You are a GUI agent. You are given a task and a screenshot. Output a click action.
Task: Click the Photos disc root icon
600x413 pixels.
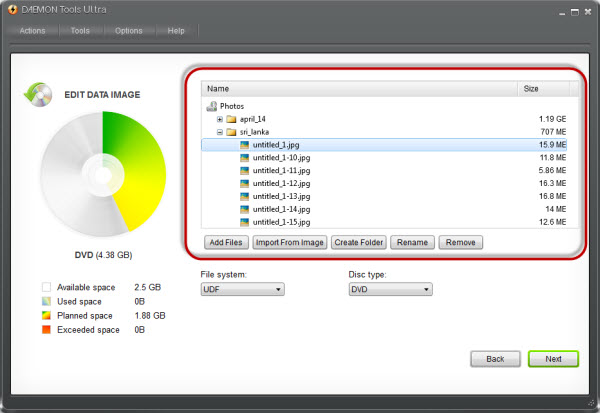tap(212, 106)
